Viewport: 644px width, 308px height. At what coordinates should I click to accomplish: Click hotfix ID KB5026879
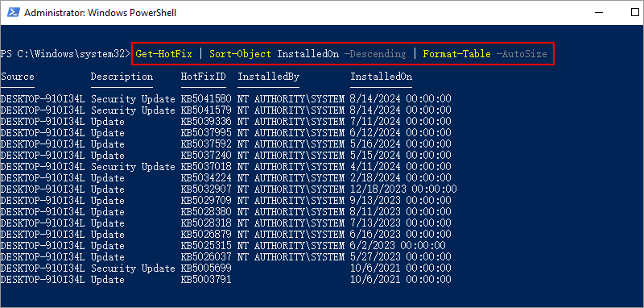tap(206, 235)
